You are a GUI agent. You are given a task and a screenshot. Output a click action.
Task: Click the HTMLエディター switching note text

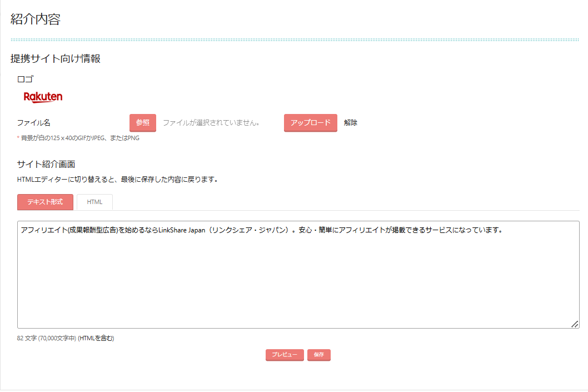[117, 180]
